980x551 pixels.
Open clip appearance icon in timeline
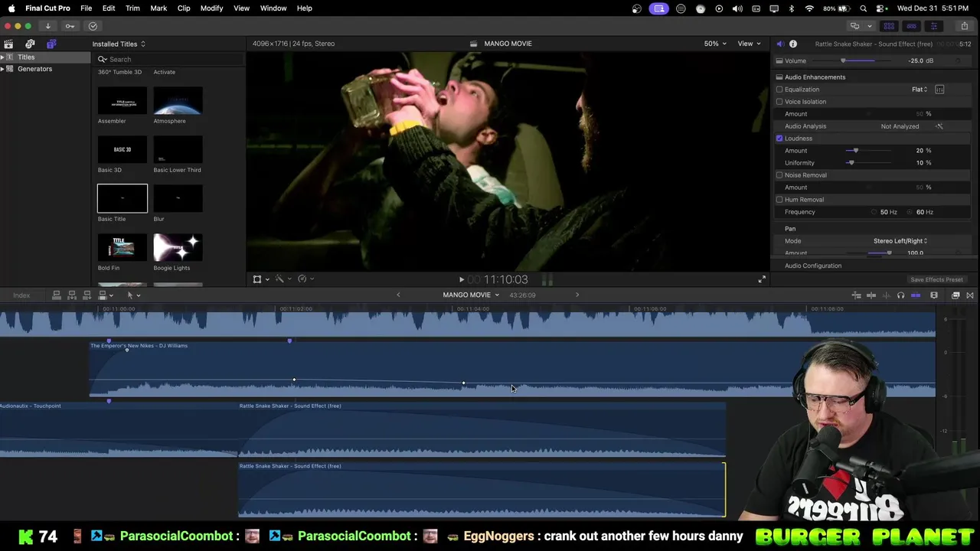934,295
